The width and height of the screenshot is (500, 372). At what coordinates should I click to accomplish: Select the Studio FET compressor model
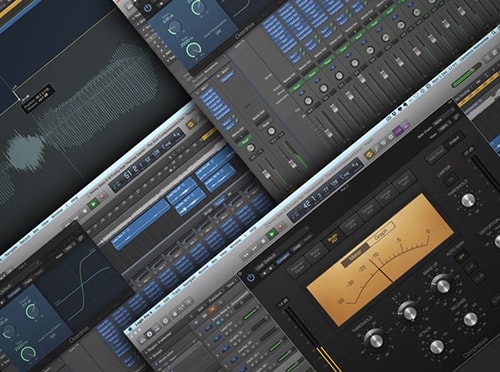[x=332, y=238]
